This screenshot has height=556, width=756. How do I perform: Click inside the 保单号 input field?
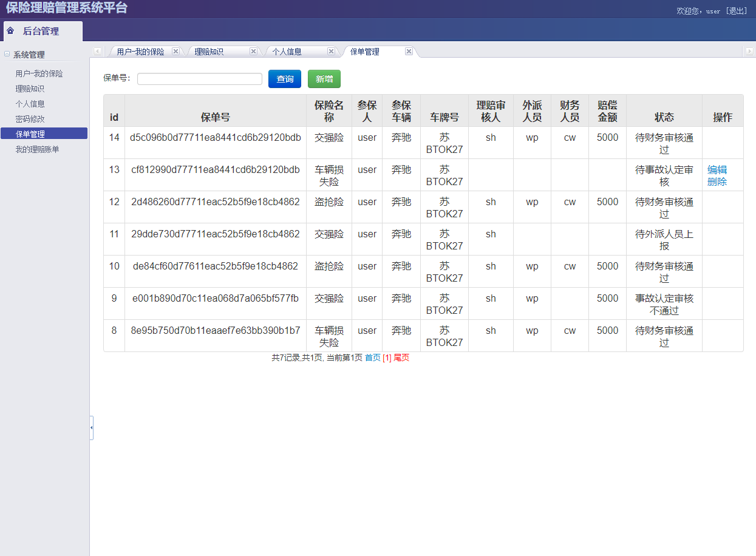tap(199, 79)
